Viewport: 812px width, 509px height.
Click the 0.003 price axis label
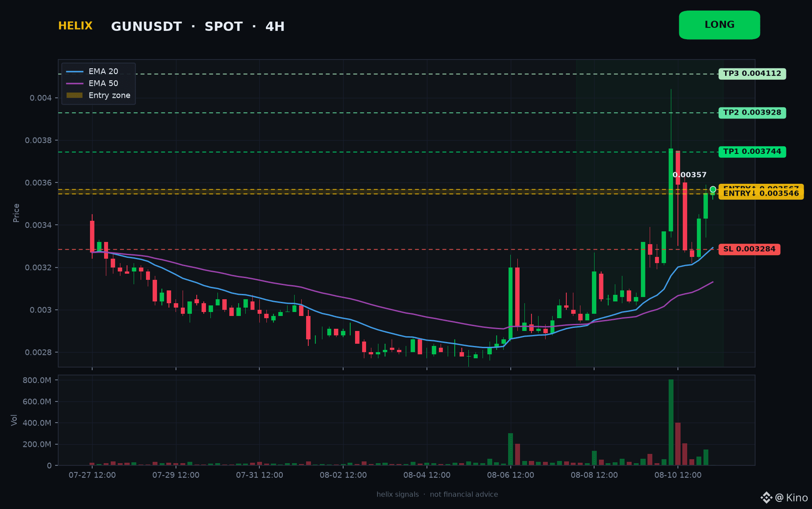[x=41, y=310]
